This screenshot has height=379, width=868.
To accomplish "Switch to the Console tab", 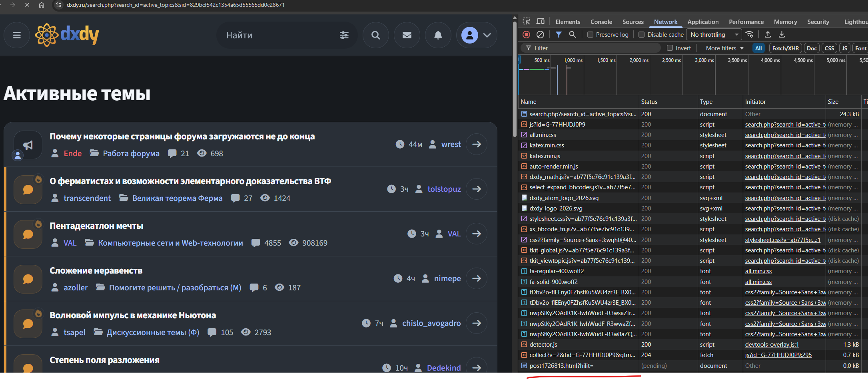I will [601, 22].
